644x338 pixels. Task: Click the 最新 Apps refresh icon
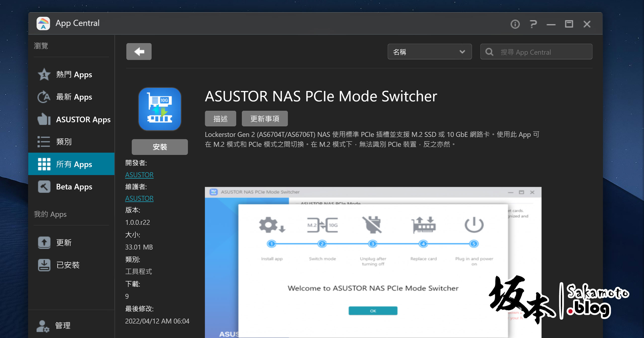pos(44,97)
